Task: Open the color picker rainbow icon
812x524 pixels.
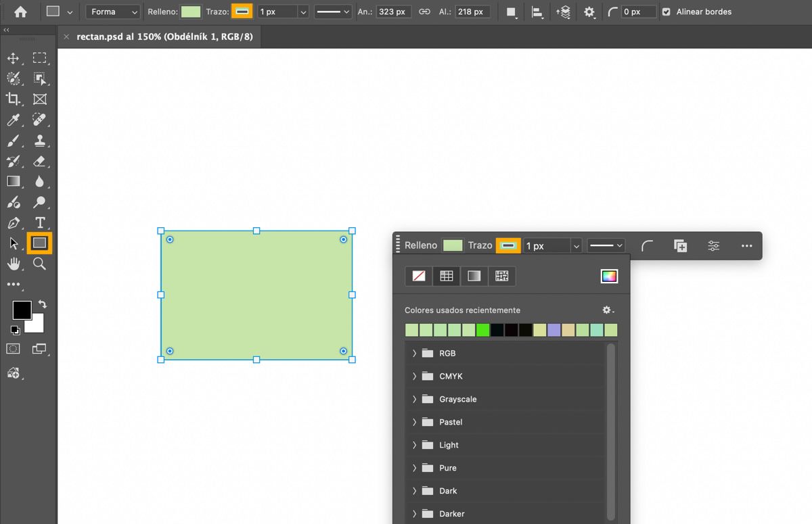Action: coord(609,276)
